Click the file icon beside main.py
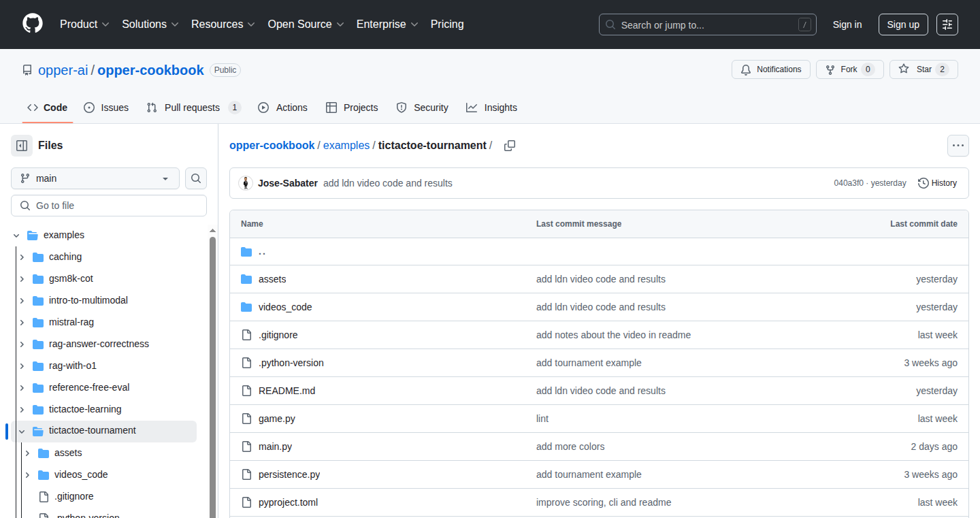Image resolution: width=980 pixels, height=518 pixels. pyautogui.click(x=246, y=447)
